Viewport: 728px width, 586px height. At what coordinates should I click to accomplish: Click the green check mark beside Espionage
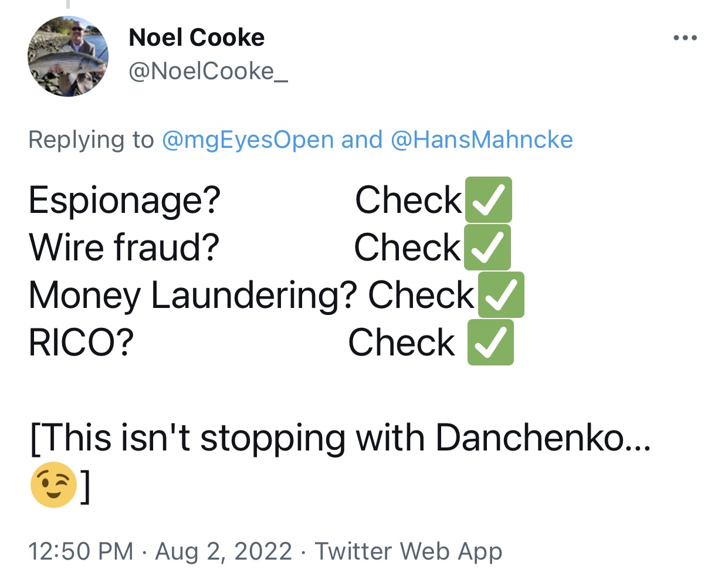click(488, 200)
